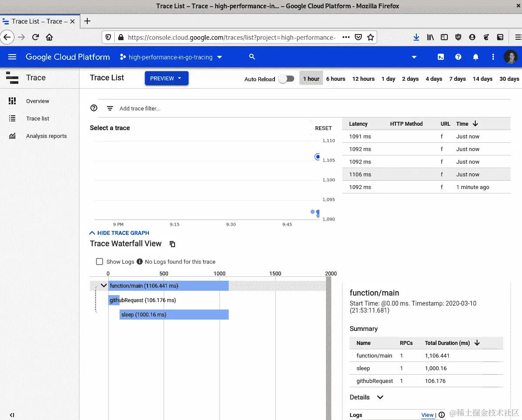Select the 1091 ms trace row
This screenshot has height=420, width=522.
426,136
